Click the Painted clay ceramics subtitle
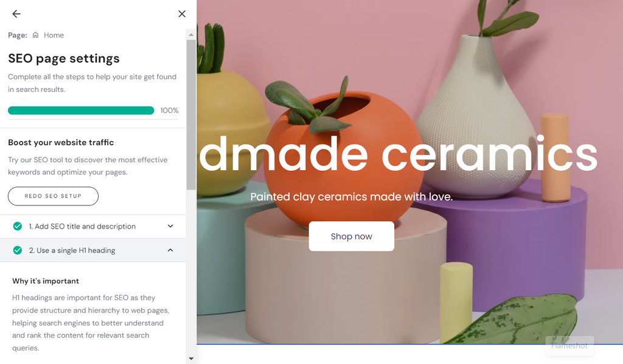Image resolution: width=623 pixels, height=364 pixels. pyautogui.click(x=352, y=196)
